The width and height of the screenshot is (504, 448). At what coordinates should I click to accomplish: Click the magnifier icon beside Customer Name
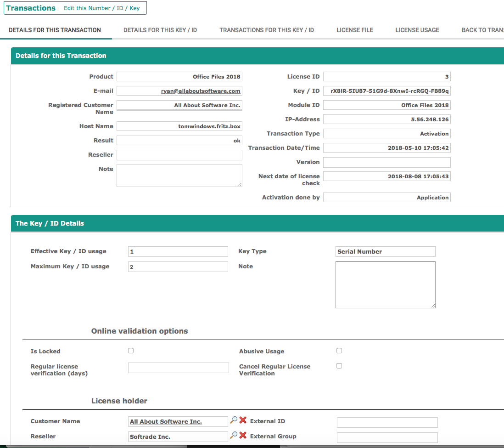click(234, 420)
